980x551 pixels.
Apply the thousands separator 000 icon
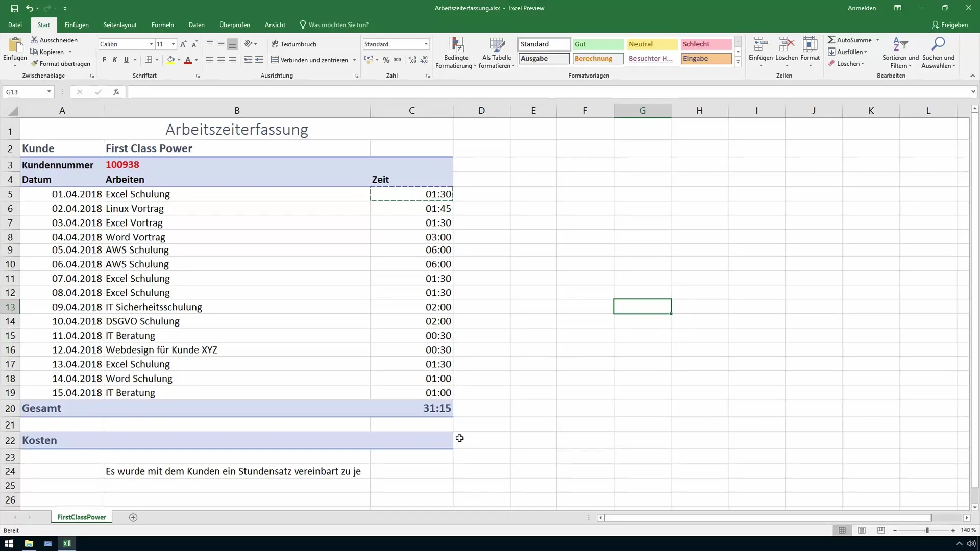(x=397, y=60)
